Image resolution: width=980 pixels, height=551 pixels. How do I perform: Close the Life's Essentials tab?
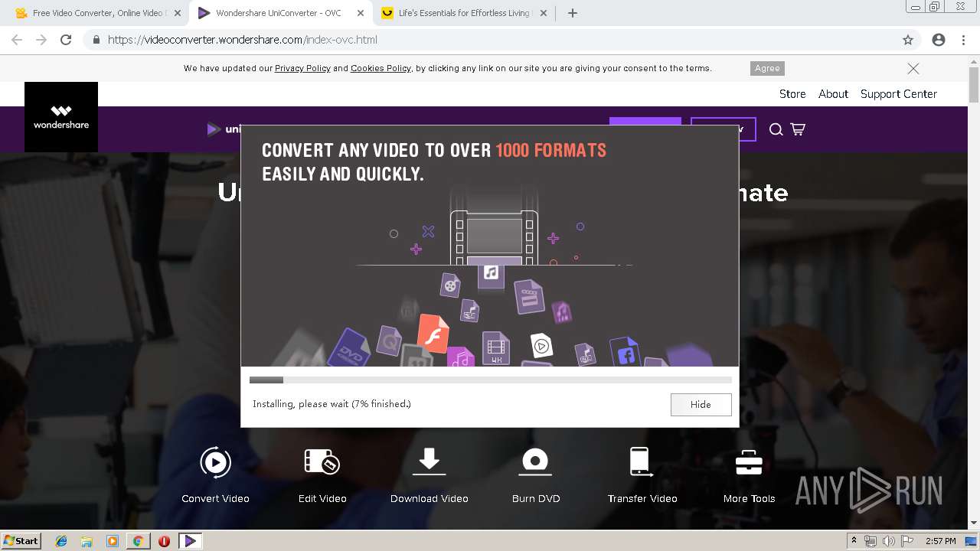[544, 13]
